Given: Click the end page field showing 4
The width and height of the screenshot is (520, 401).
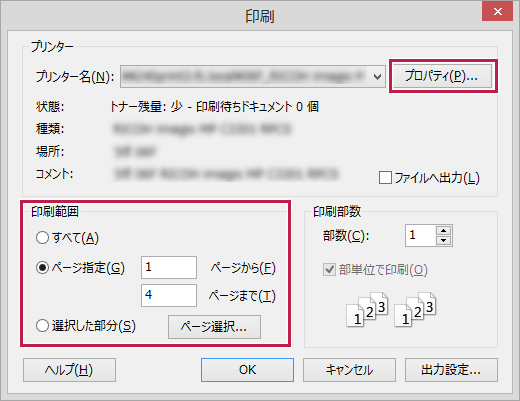Looking at the screenshot, I should pos(169,295).
